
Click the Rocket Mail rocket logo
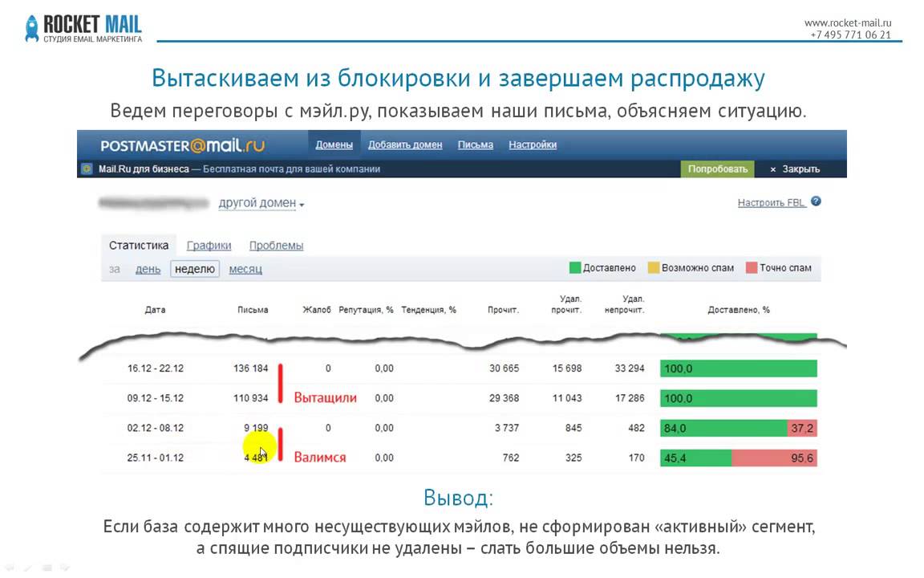pos(32,28)
